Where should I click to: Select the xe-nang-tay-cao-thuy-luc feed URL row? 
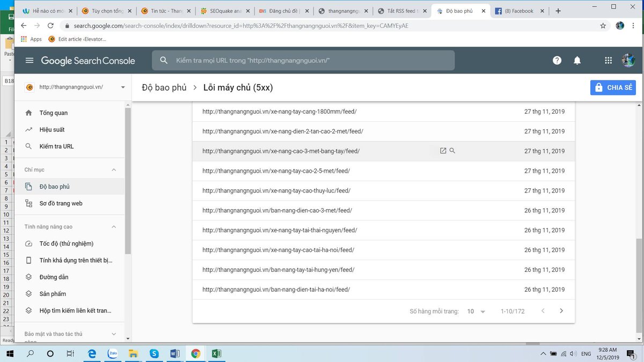click(383, 191)
